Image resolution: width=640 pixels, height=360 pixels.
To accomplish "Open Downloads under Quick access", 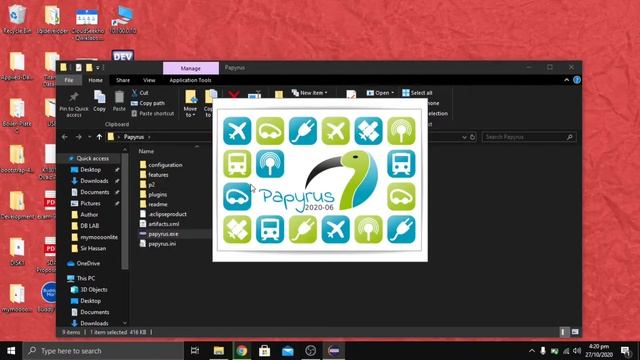I will [94, 181].
